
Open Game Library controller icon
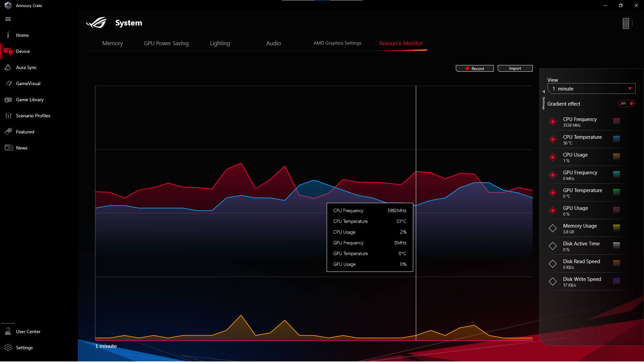click(x=8, y=100)
